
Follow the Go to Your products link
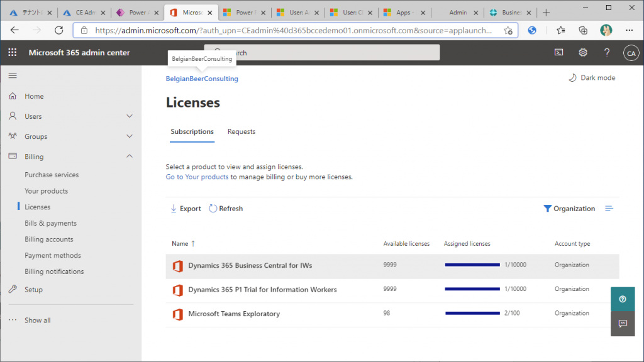coord(197,177)
